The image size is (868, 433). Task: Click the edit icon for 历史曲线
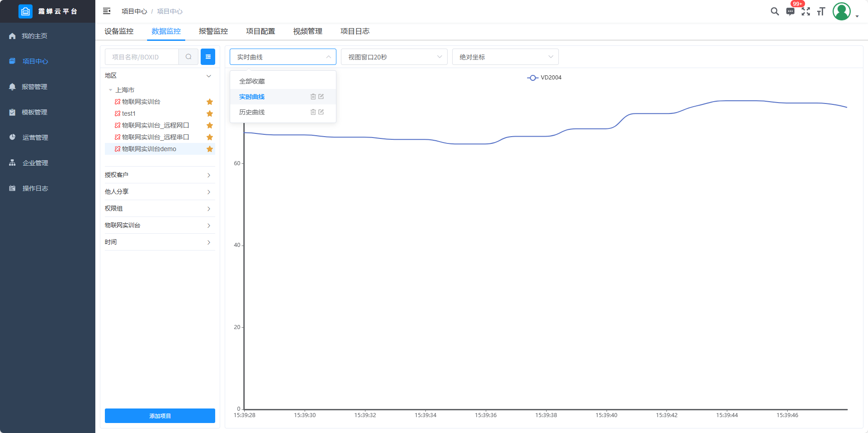(x=321, y=112)
